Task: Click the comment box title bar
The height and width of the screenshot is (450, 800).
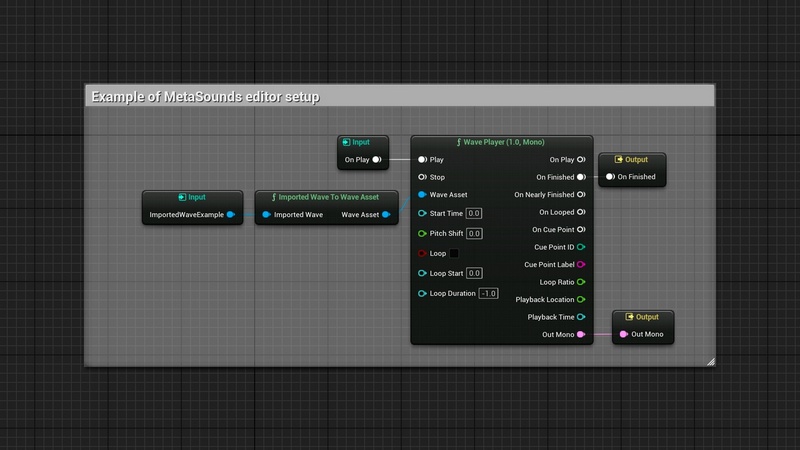Action: pos(400,97)
